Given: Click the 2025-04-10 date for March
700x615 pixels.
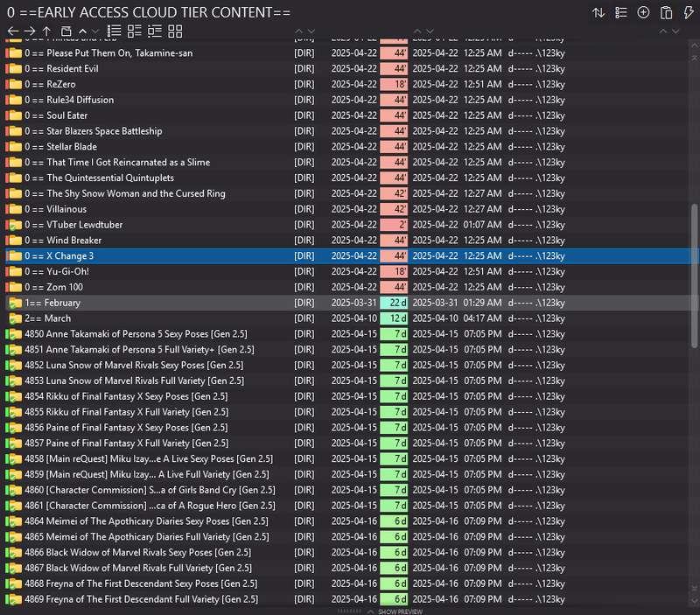Looking at the screenshot, I should point(354,318).
